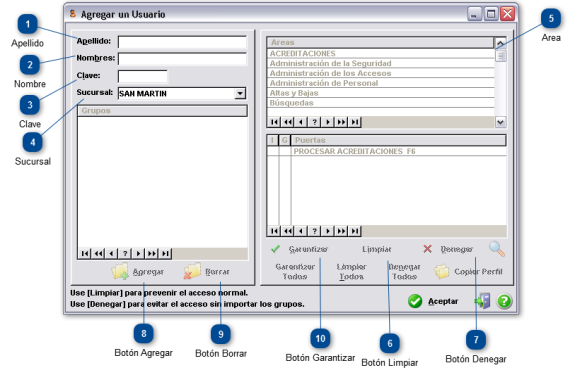Viewport: 575px width, 382px height.
Task: Go to last record in Areas navigator
Action: click(x=355, y=122)
